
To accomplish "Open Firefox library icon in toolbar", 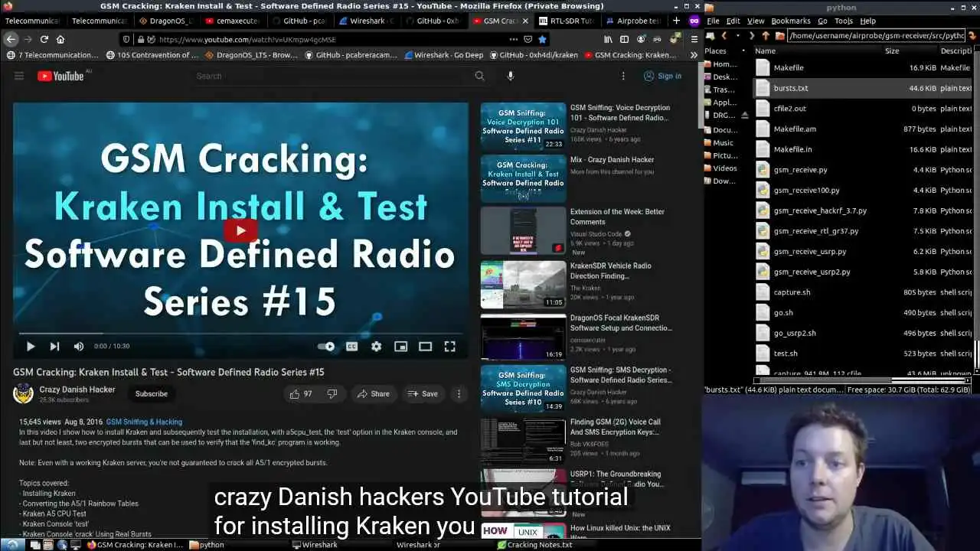I will pyautogui.click(x=608, y=39).
